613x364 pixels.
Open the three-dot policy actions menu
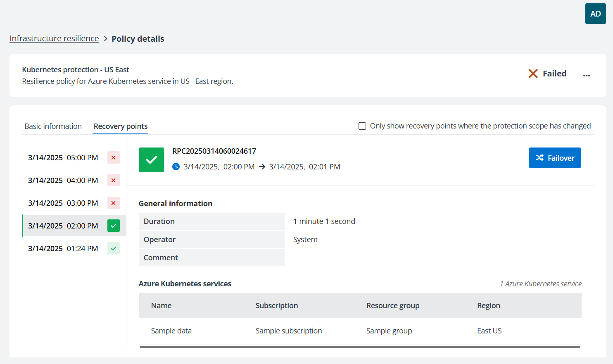586,75
